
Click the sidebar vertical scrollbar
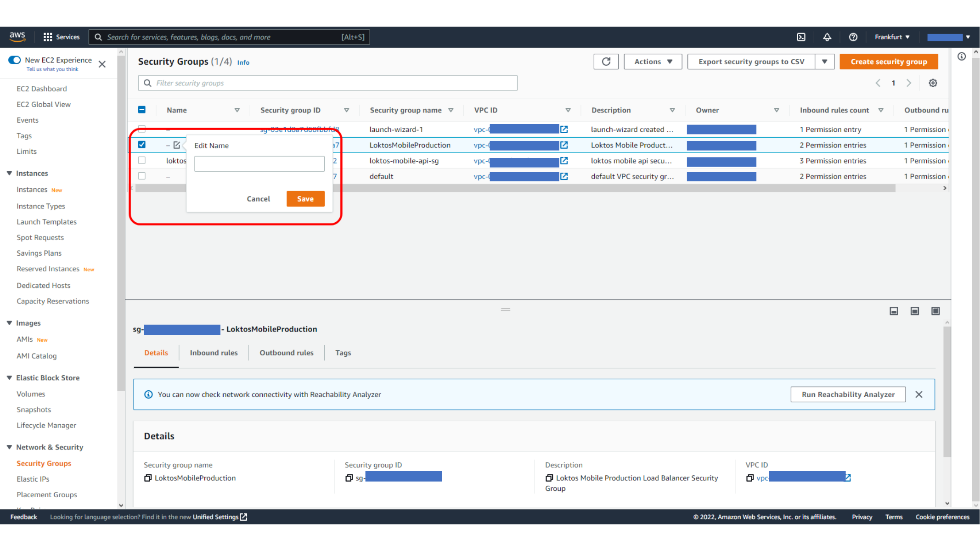click(x=121, y=223)
